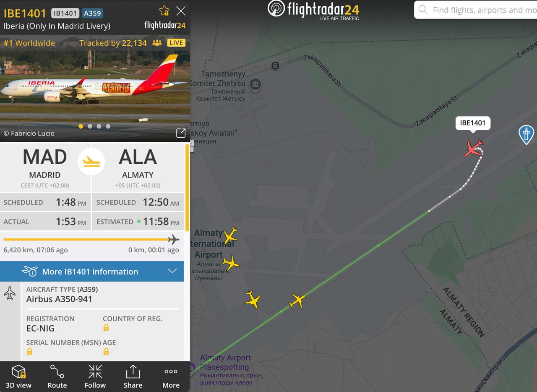Open the More options menu
This screenshot has width=537, height=392.
click(x=171, y=376)
